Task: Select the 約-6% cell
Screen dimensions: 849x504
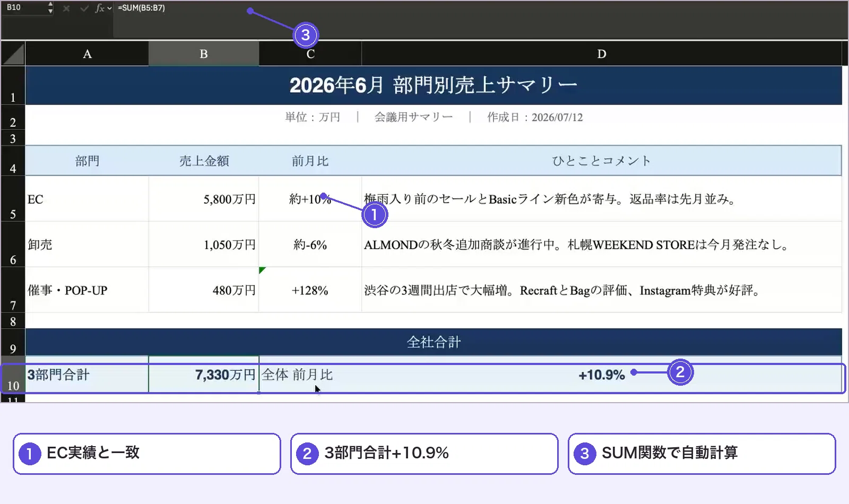Action: [310, 245]
